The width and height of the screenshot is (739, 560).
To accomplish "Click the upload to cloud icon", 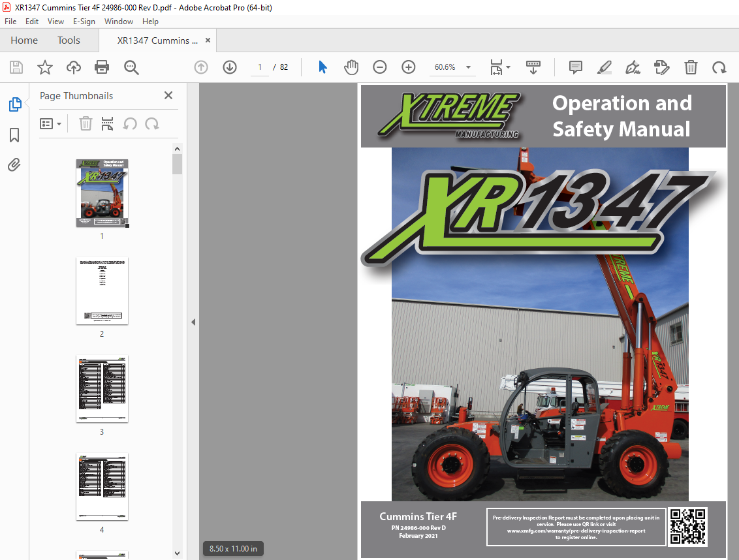I will 74,67.
